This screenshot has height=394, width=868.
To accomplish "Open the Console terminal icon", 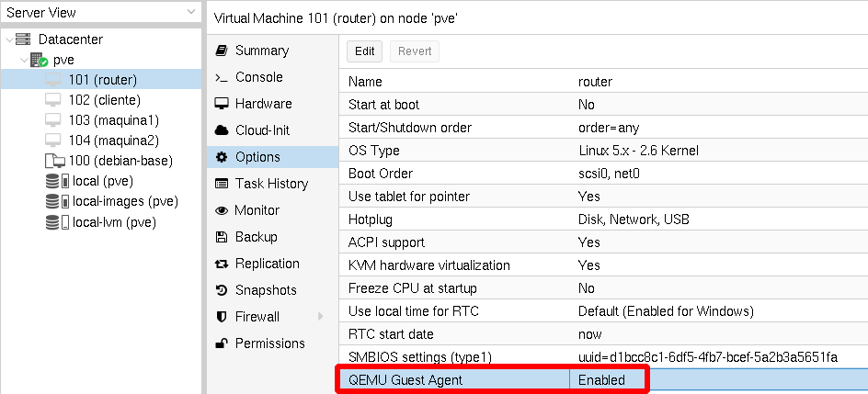I will coord(221,77).
